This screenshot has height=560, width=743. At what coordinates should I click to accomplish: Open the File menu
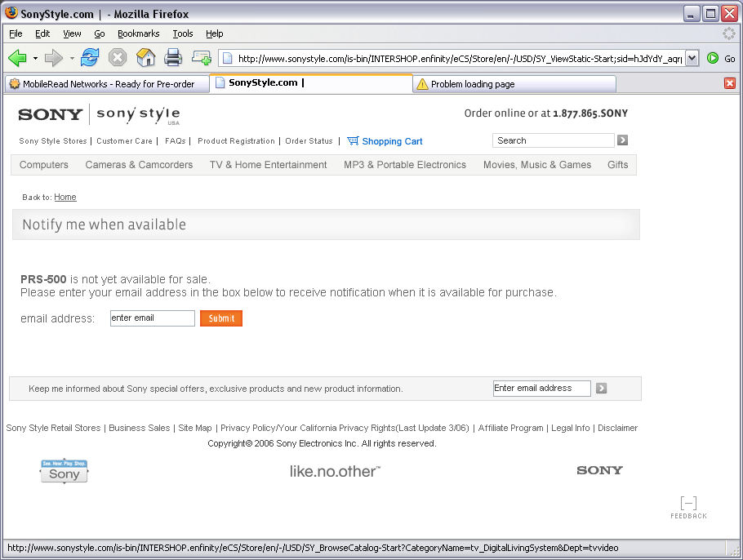[16, 33]
